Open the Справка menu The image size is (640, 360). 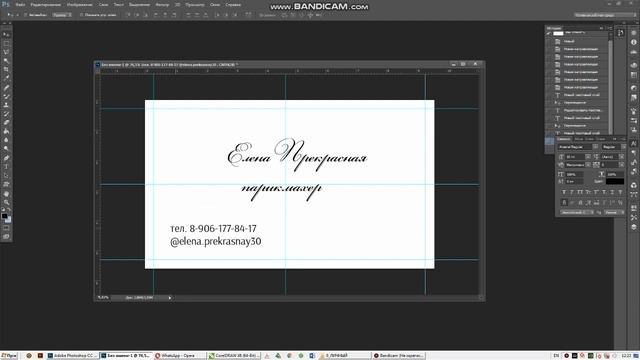pos(233,5)
